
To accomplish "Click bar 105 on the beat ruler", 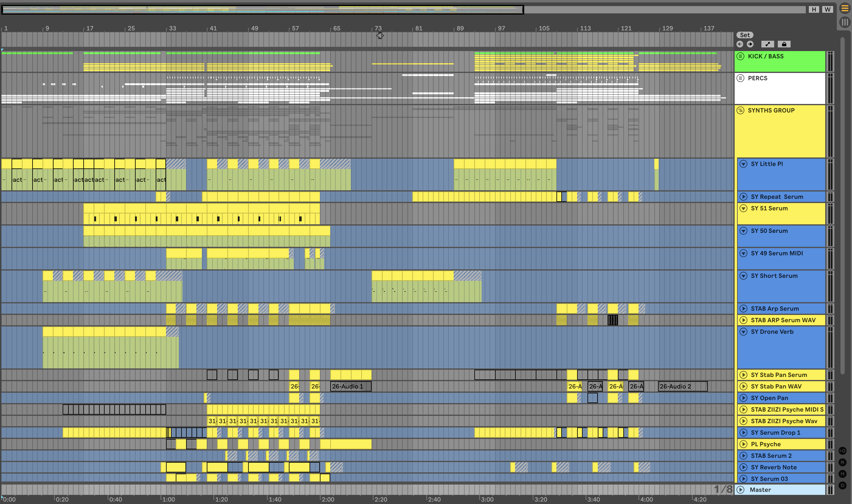I will pyautogui.click(x=544, y=28).
